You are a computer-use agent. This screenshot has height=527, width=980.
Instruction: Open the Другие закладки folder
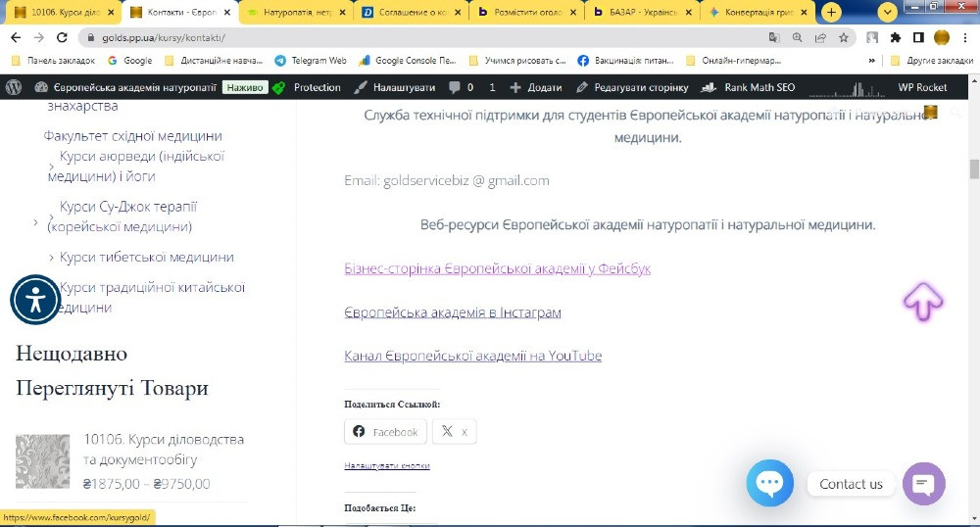point(932,61)
